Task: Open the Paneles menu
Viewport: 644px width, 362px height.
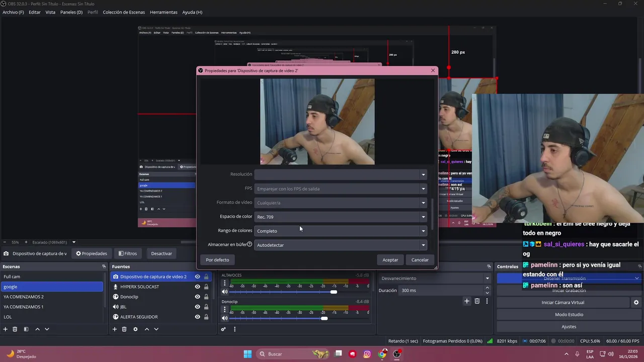Action: (x=71, y=12)
